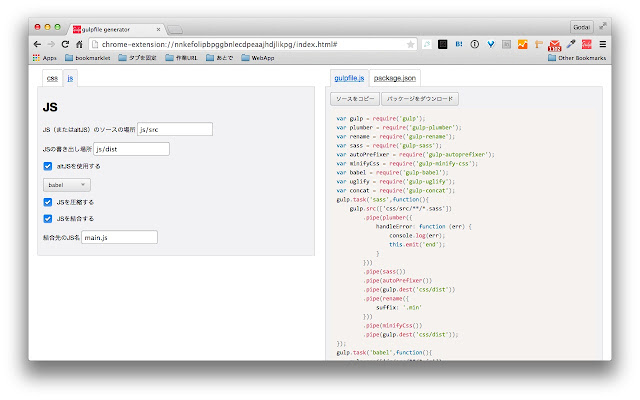Screen dimensions: 640x400
Task: Click the signpost extension icon
Action: 538,44
